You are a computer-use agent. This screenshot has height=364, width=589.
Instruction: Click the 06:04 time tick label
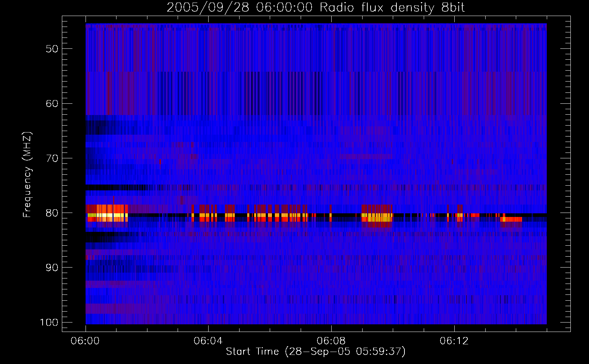click(x=208, y=341)
